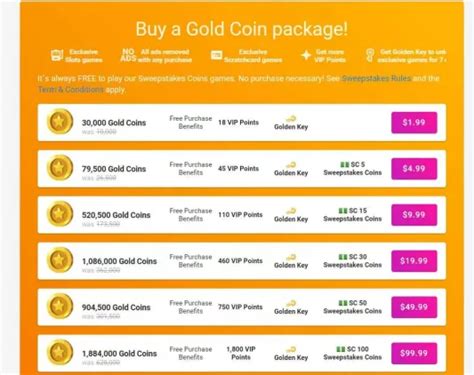
Task: Purchase the $4.99 package
Action: 414,169
